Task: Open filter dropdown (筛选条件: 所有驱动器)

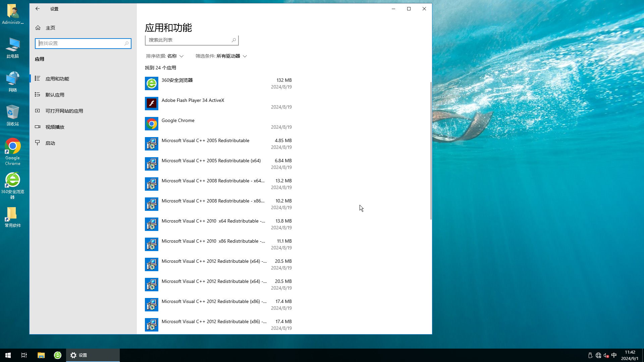Action: pyautogui.click(x=221, y=56)
